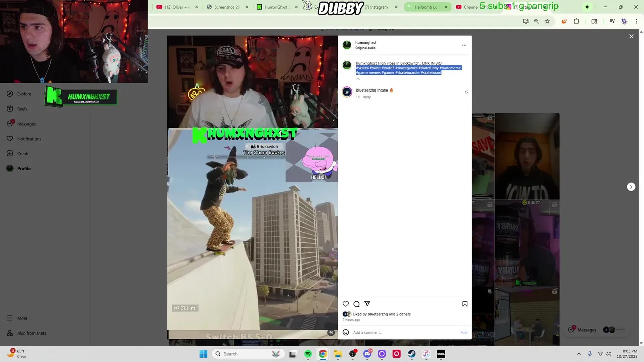Open File Explorer from taskbar

[338, 354]
